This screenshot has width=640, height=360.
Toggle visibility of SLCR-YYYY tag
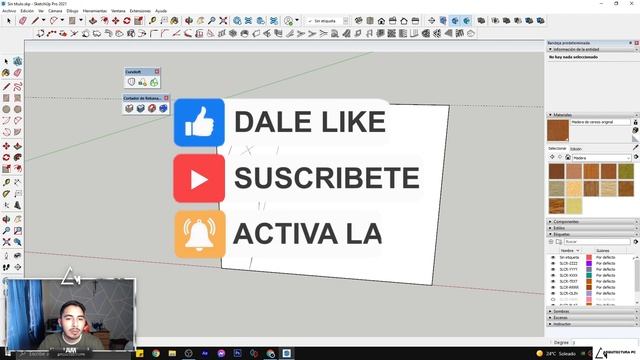[x=553, y=269]
